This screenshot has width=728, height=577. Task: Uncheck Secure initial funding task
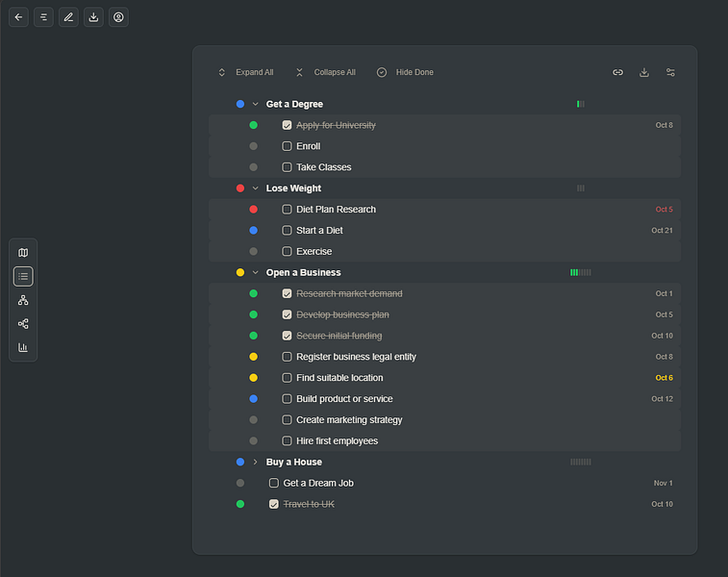(287, 336)
